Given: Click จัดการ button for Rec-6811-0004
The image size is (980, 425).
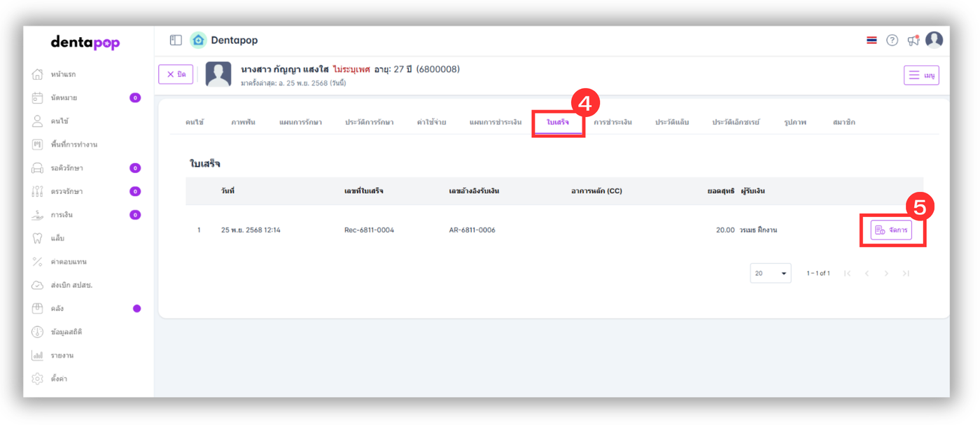Looking at the screenshot, I should (x=891, y=230).
